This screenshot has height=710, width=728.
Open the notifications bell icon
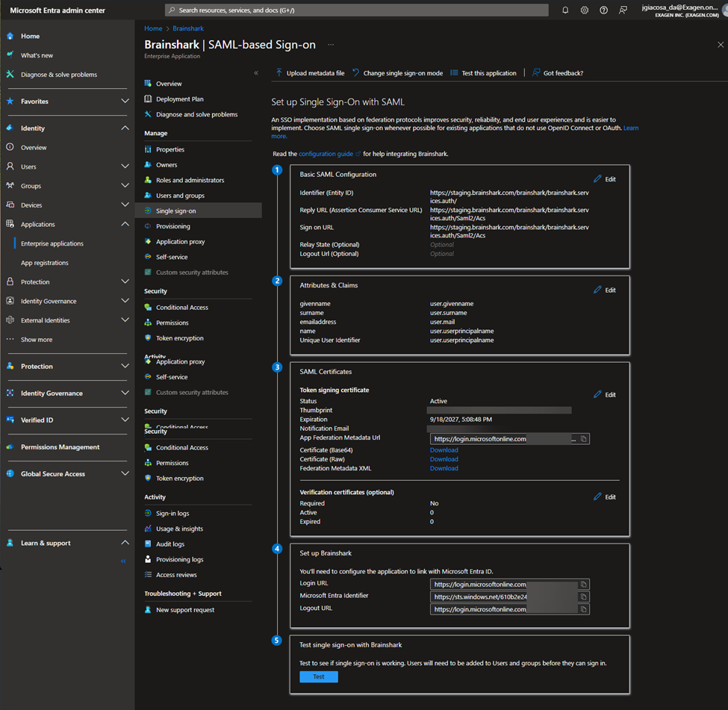[565, 10]
